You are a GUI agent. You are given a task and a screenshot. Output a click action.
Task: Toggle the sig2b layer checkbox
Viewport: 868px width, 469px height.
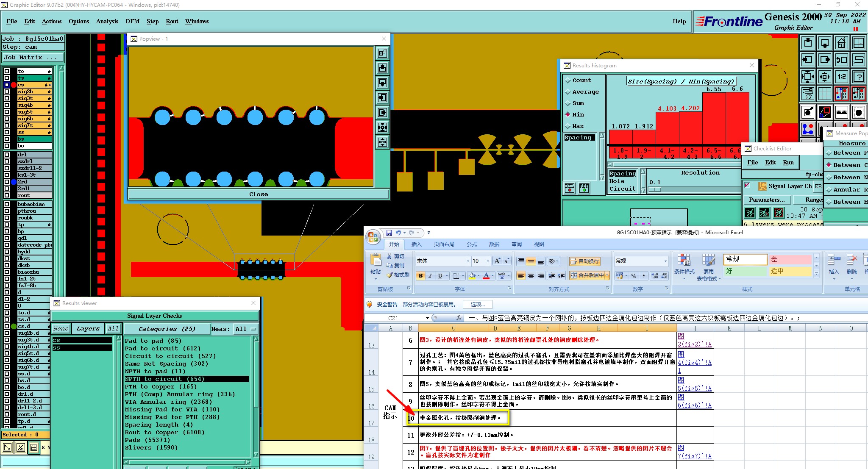[7, 92]
